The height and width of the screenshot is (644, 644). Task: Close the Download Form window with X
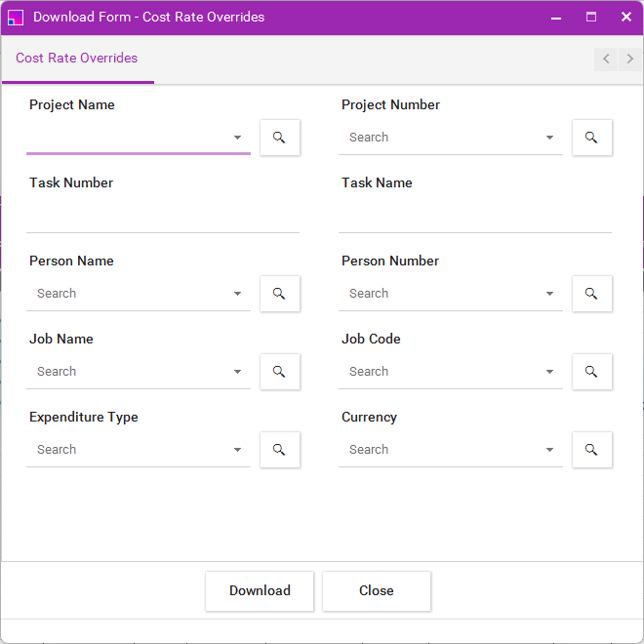[x=626, y=18]
